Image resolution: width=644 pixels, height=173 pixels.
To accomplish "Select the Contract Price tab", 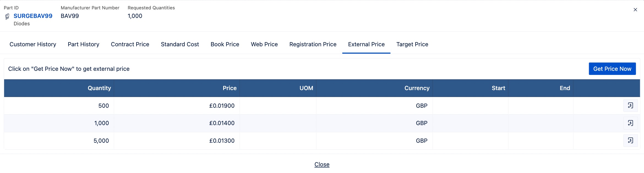I will [130, 44].
